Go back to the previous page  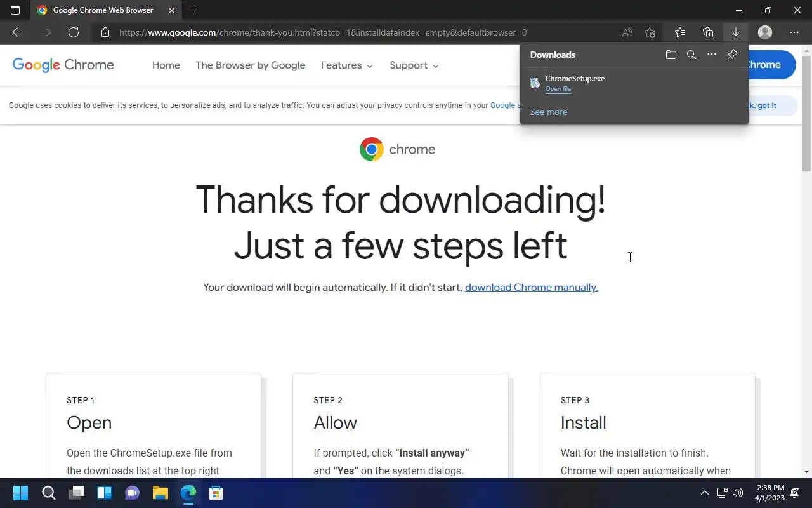18,32
